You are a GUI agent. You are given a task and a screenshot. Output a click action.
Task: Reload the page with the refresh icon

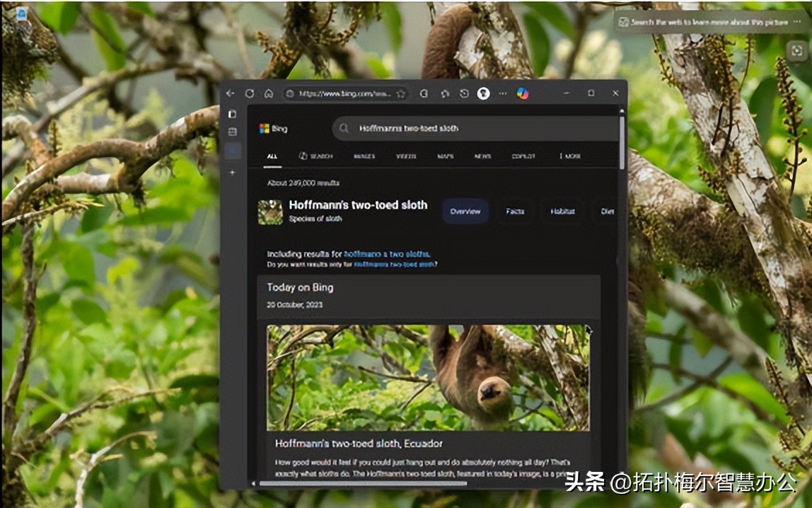[250, 93]
